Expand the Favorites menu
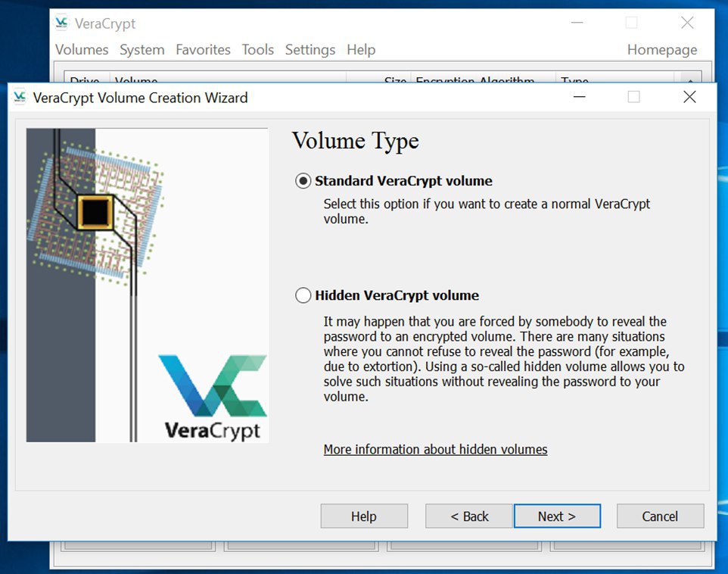Viewport: 728px width, 574px height. point(203,50)
